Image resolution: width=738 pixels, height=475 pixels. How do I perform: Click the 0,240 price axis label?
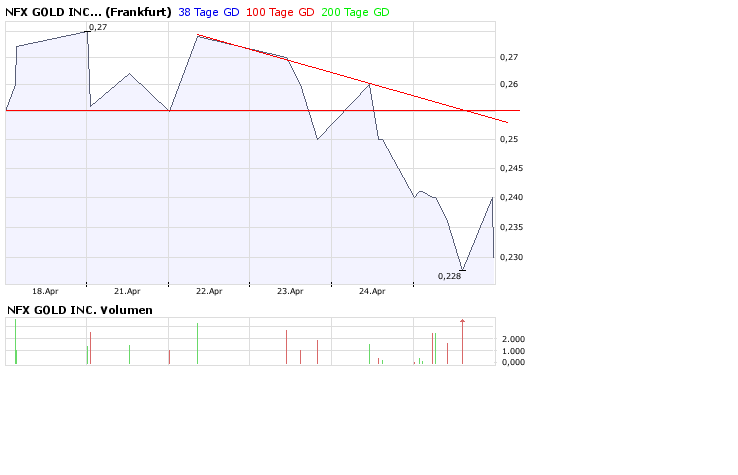[511, 197]
